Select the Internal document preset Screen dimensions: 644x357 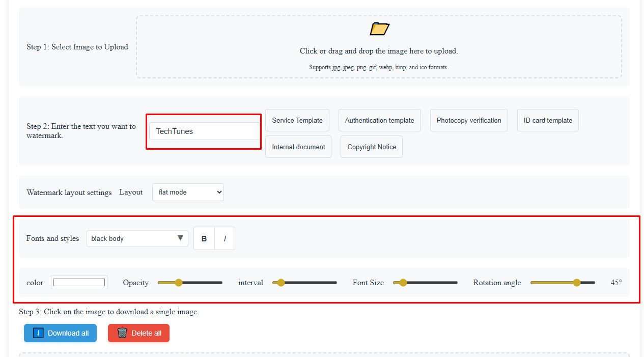point(298,147)
